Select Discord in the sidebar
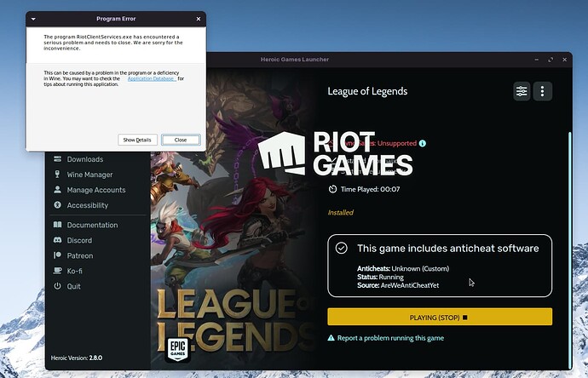Screen dimensions: 588x378 [x=79, y=240]
